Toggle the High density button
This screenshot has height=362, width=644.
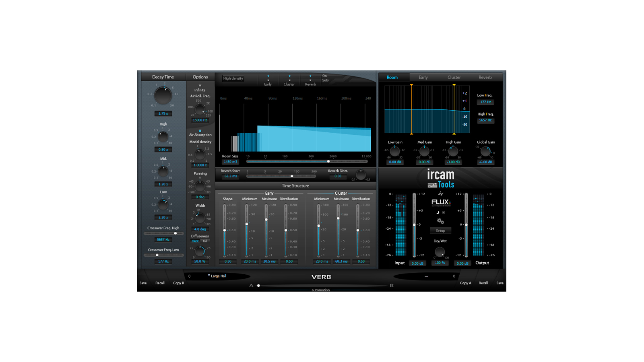[233, 78]
